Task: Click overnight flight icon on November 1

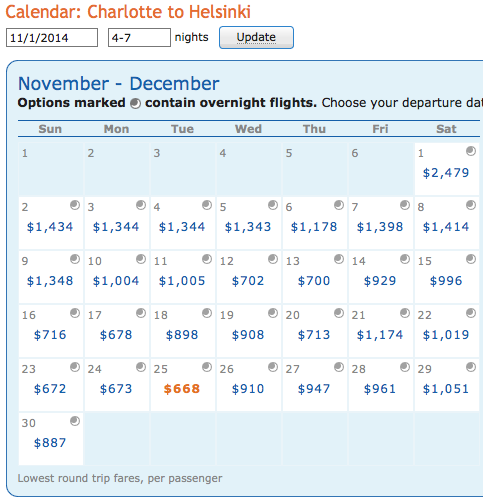Action: coord(471,151)
